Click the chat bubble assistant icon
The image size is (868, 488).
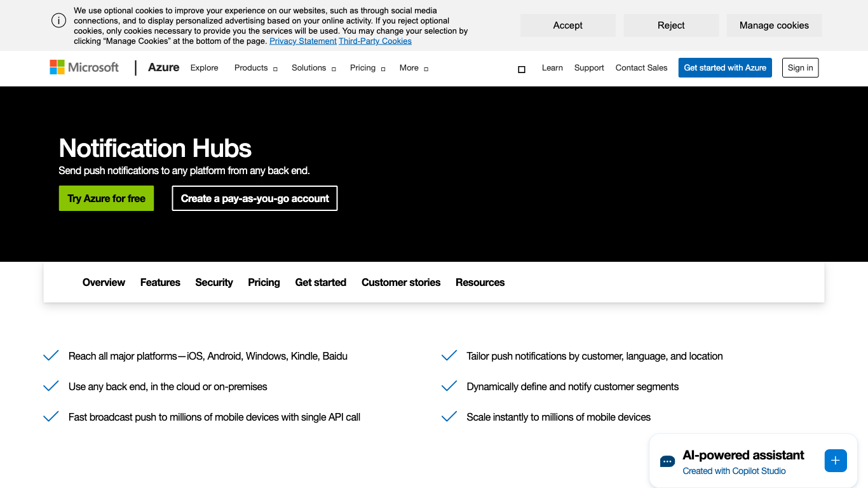(x=667, y=461)
